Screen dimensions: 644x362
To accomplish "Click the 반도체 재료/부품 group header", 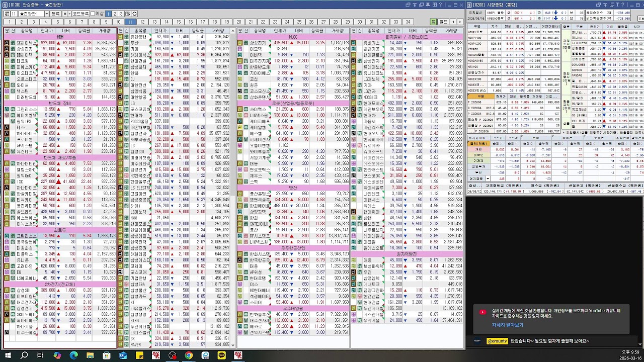I will coord(60,157).
